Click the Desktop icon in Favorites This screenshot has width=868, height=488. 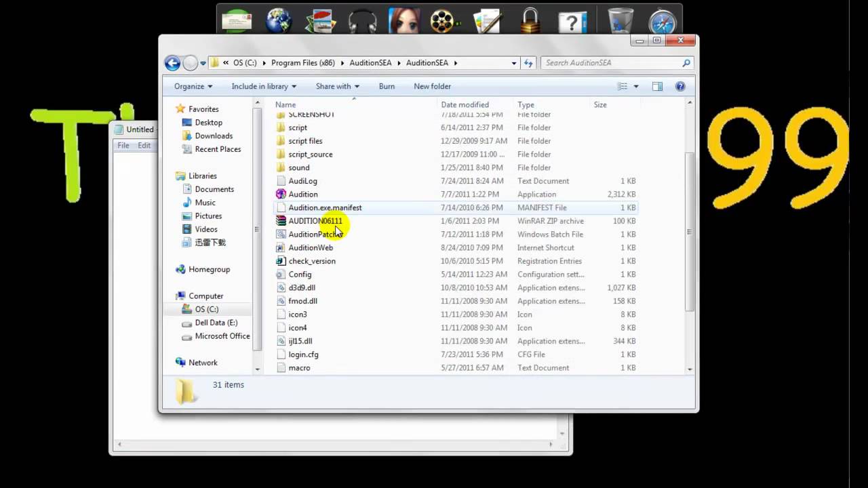[x=188, y=123]
